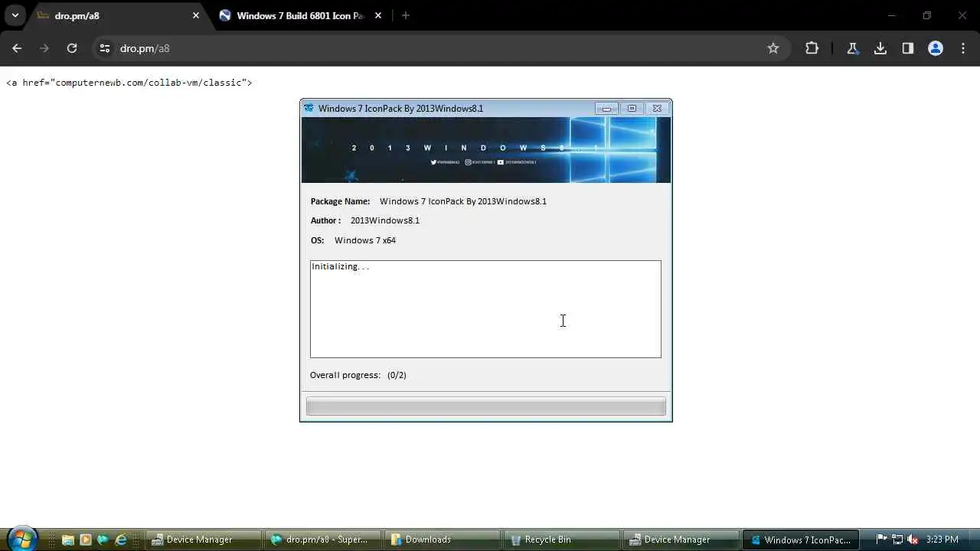Switch to dro.pm/a8 - Super... taskbar button
The height and width of the screenshot is (551, 980).
[x=323, y=540]
